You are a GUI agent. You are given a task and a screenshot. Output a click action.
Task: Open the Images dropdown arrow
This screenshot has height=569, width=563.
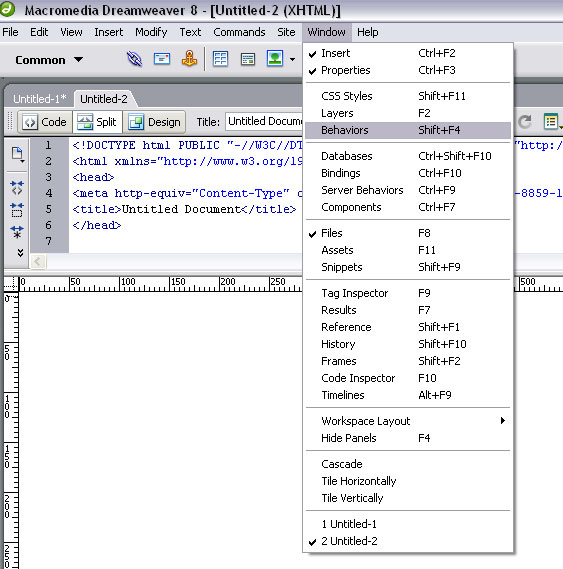click(x=292, y=59)
